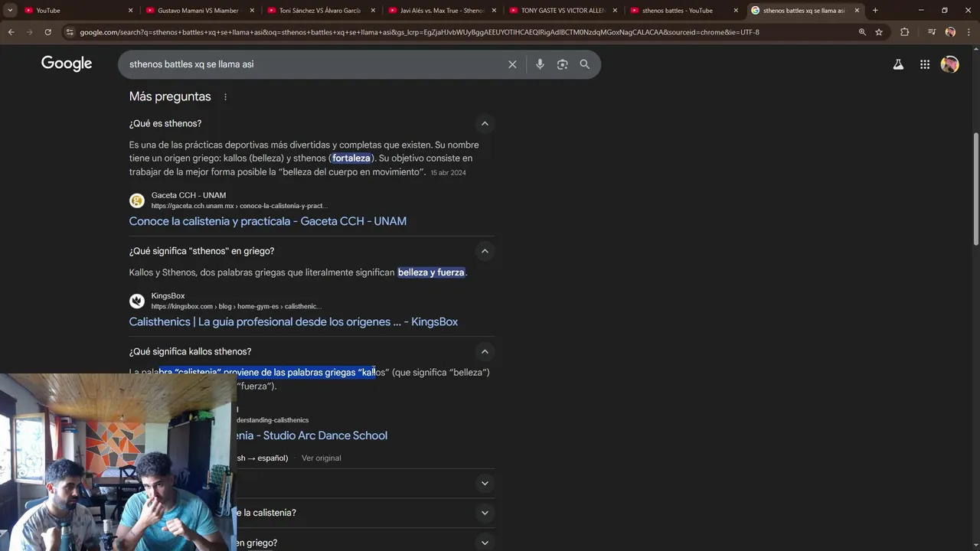Click kingsbox.com URL breadcrumb
This screenshot has width=980, height=551.
coord(237,306)
